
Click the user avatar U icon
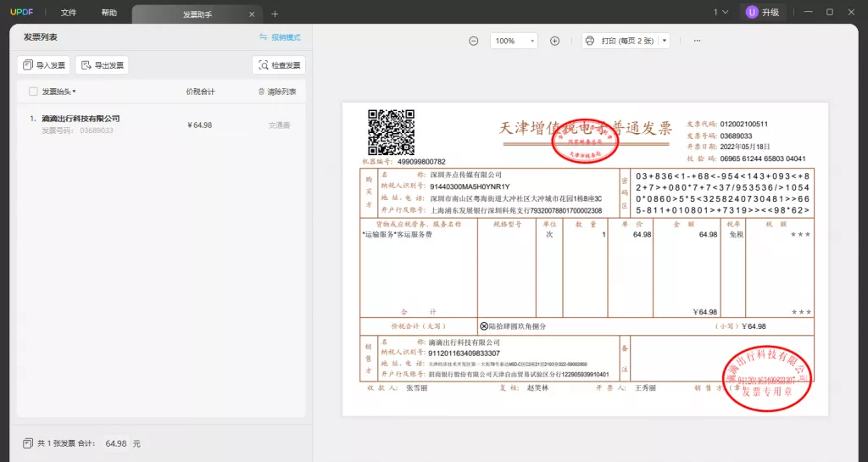(x=751, y=12)
